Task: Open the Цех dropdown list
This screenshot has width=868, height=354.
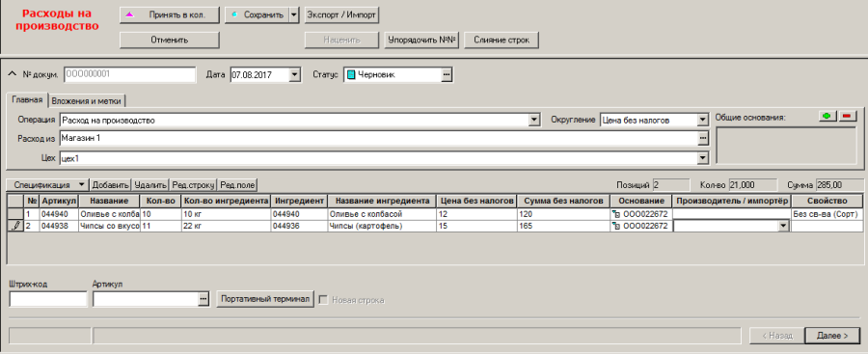Action: click(703, 158)
